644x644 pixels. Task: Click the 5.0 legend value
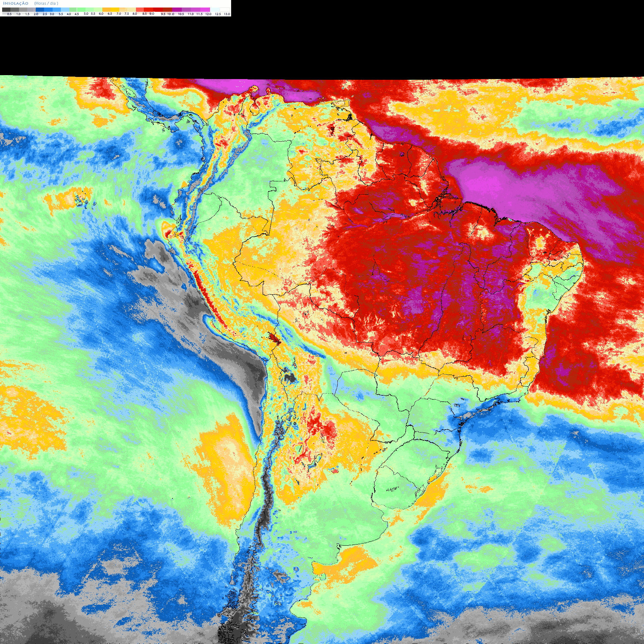point(86,14)
